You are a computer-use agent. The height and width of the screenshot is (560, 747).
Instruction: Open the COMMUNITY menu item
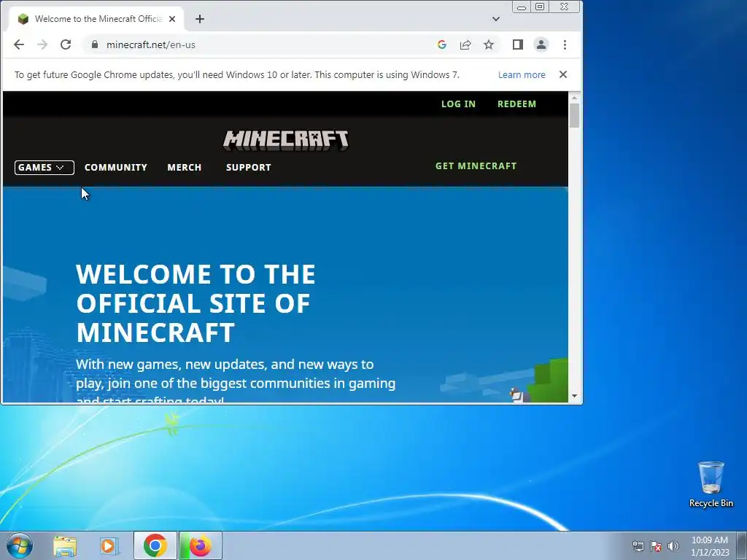[116, 168]
